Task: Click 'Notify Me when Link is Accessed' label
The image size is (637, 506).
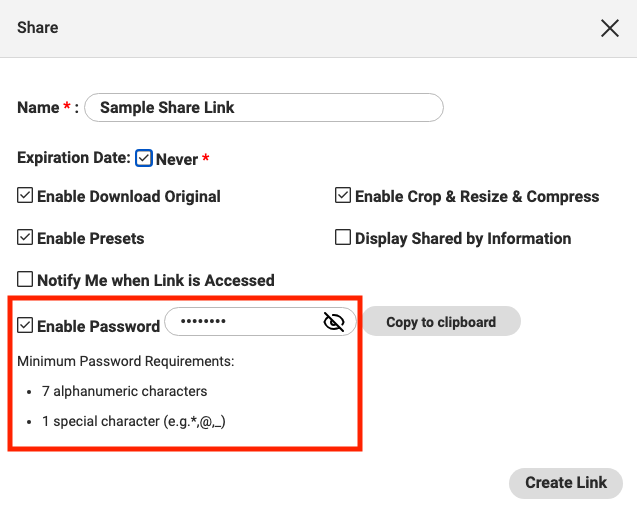Action: (156, 281)
